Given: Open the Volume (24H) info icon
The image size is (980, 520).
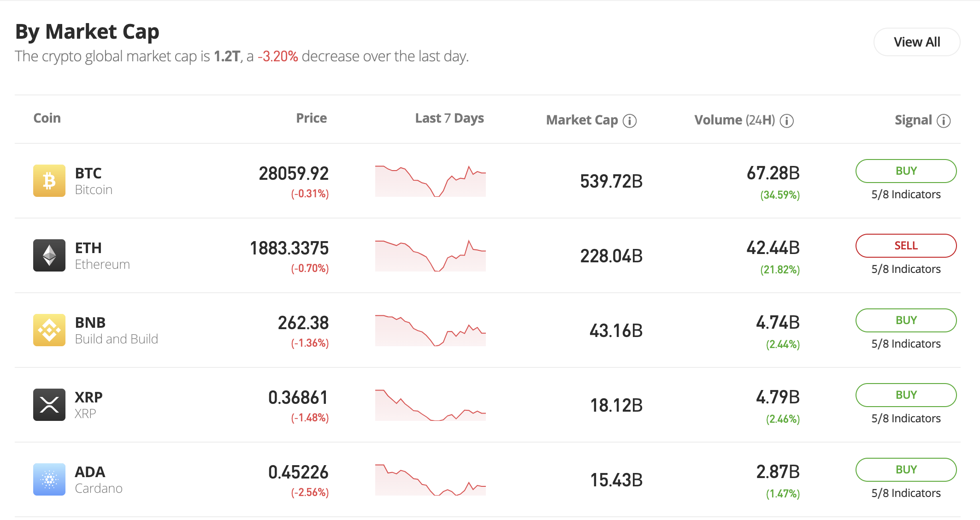Looking at the screenshot, I should click(787, 121).
